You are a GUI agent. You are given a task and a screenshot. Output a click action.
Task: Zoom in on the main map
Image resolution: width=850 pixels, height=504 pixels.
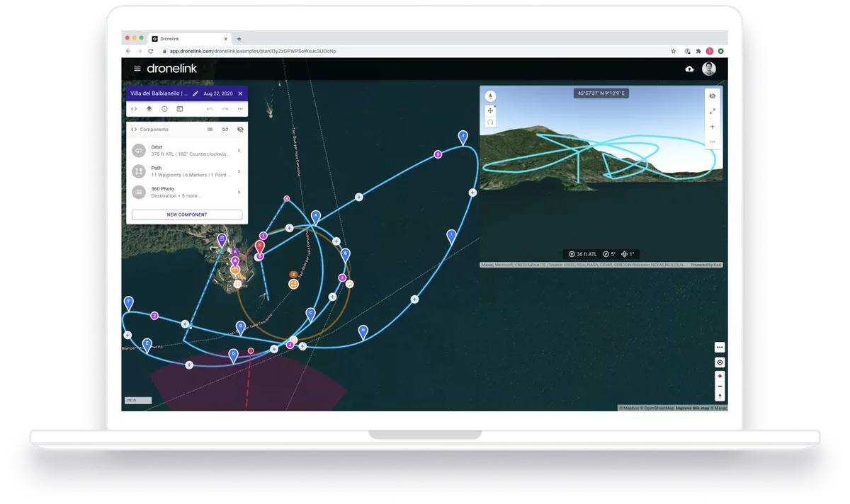coord(720,377)
